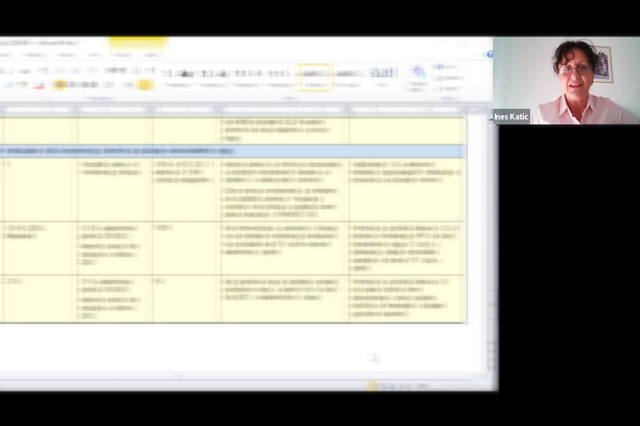Open the yellow highlighted Table Tools ribbon tab

coord(139,43)
